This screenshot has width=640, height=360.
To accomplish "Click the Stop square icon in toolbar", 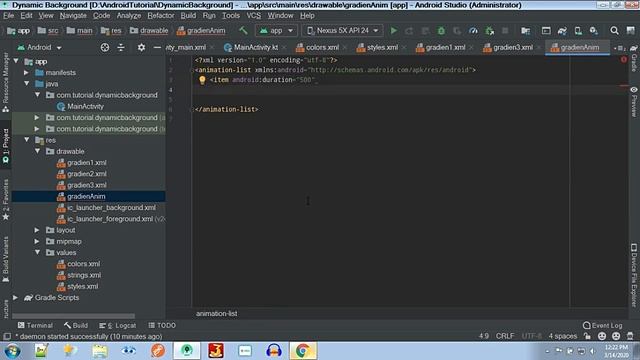I will click(505, 31).
